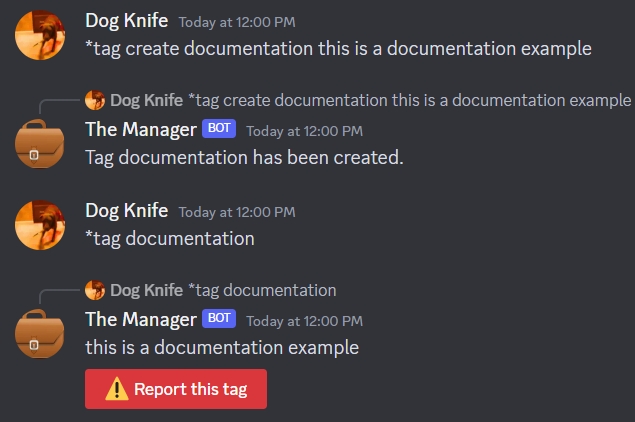Click the BOT badge above 'this is a documentation example'
Image resolution: width=635 pixels, height=422 pixels.
point(219,319)
